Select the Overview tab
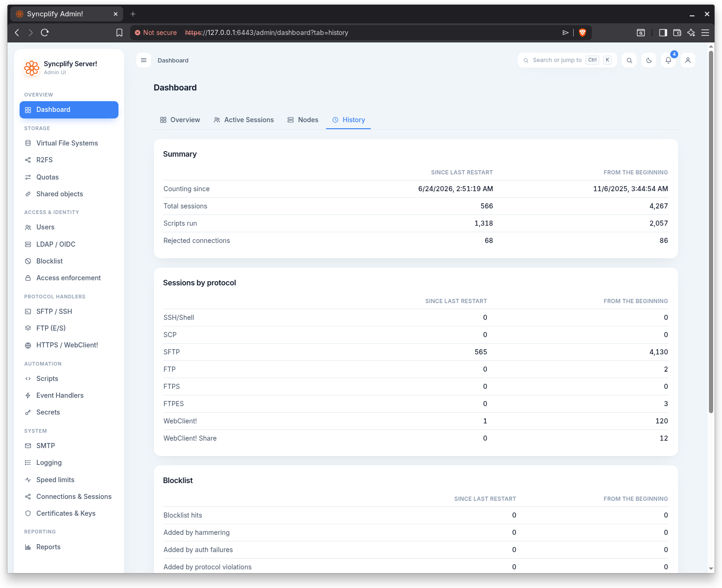 pyautogui.click(x=180, y=120)
